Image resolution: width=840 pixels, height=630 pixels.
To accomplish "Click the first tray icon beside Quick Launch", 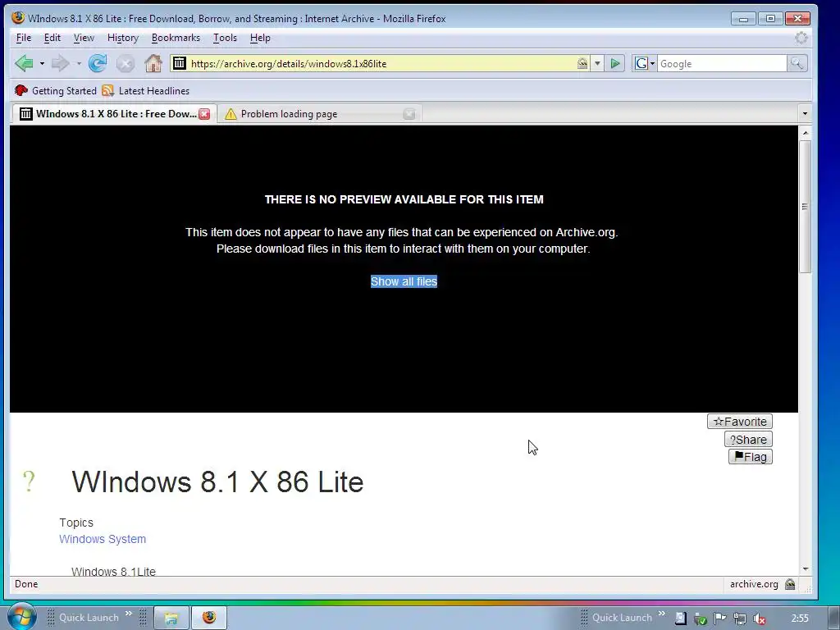I will pos(680,619).
